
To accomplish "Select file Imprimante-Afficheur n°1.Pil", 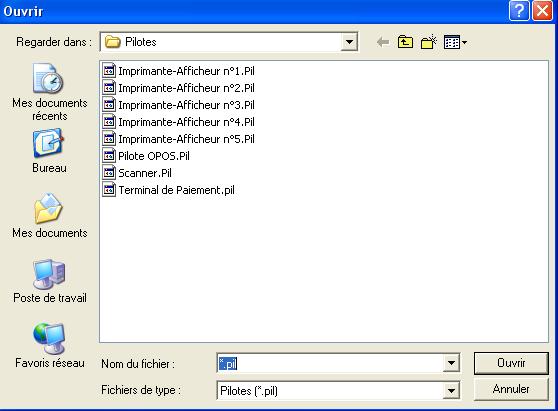I will click(179, 71).
